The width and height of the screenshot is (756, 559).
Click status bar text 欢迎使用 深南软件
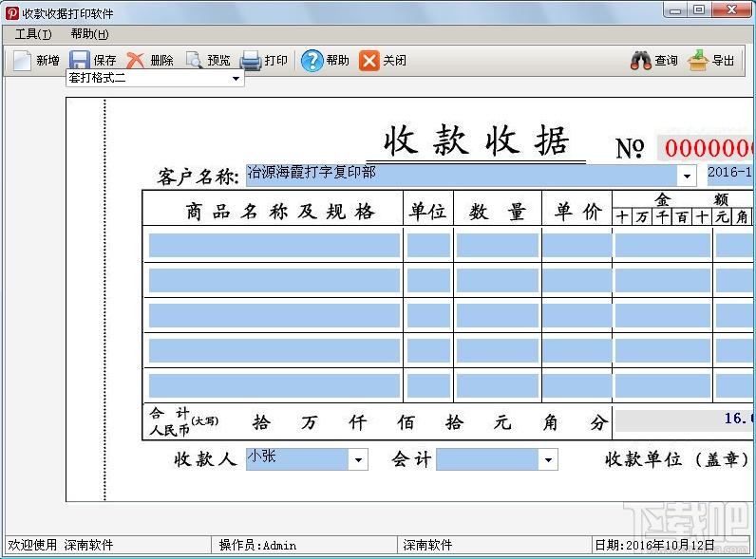60,545
